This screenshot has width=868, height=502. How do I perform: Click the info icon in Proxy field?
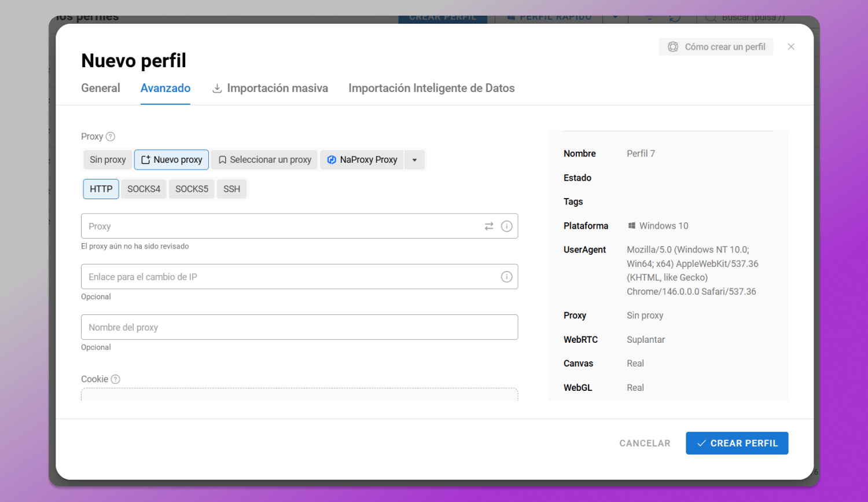[x=506, y=226]
